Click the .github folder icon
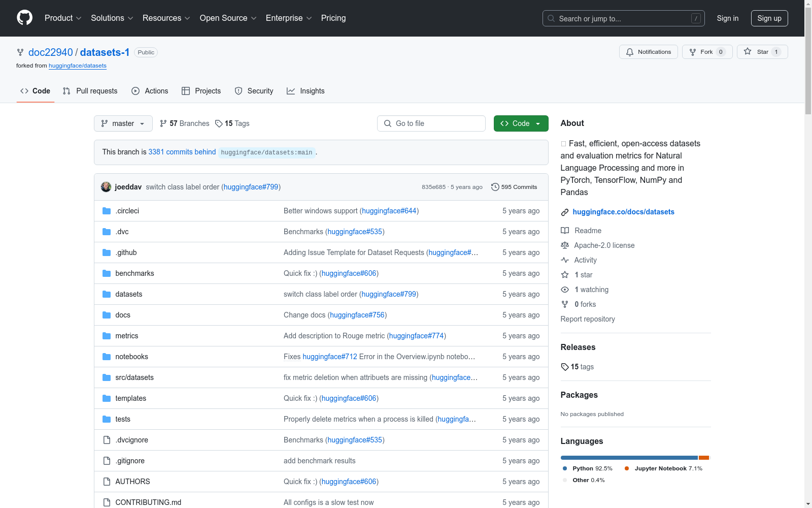The height and width of the screenshot is (508, 812). [x=107, y=252]
